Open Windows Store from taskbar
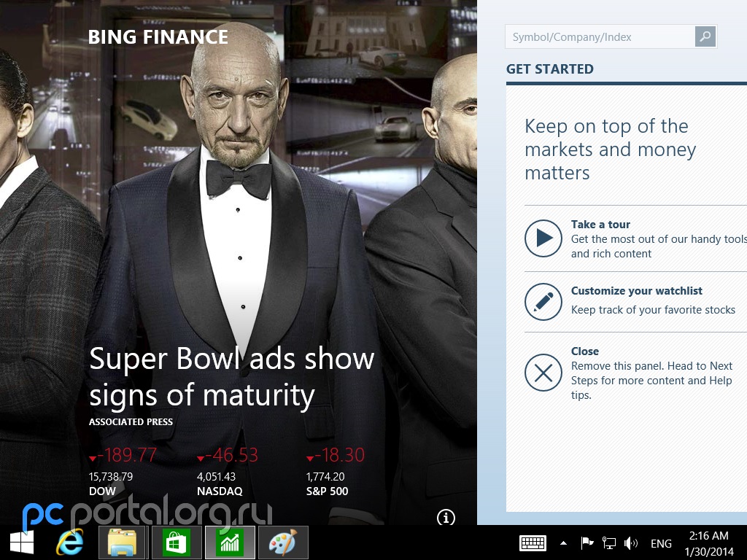The width and height of the screenshot is (747, 560). click(x=177, y=542)
